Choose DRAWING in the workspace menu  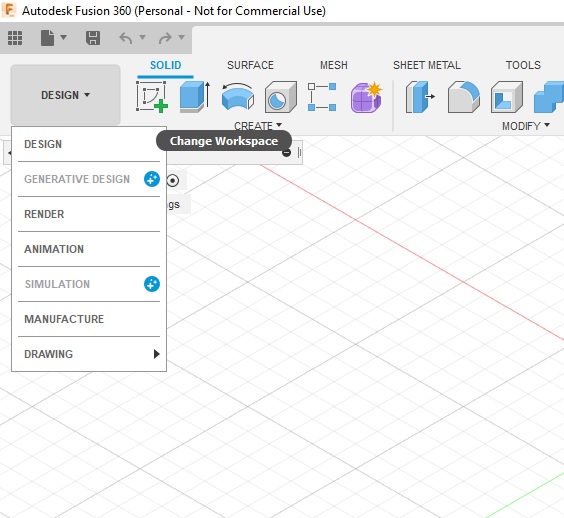[x=89, y=354]
